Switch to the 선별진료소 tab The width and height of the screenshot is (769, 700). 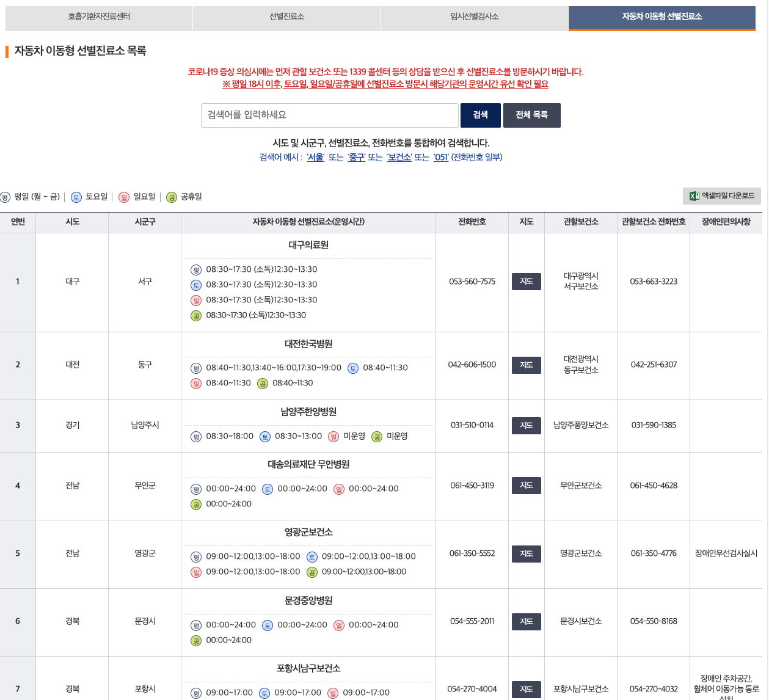(286, 18)
